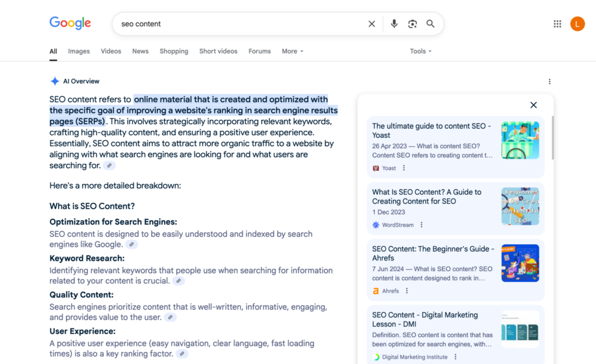Expand the More search filters dropdown
Screen dimensions: 596x364
(x=293, y=51)
